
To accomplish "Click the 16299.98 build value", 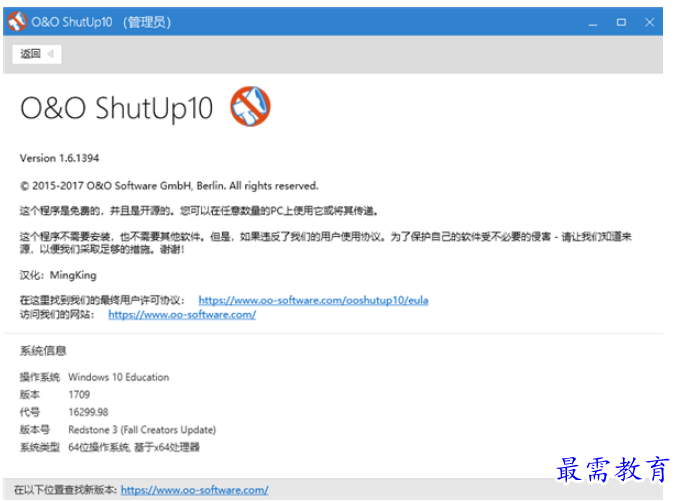I will (88, 412).
